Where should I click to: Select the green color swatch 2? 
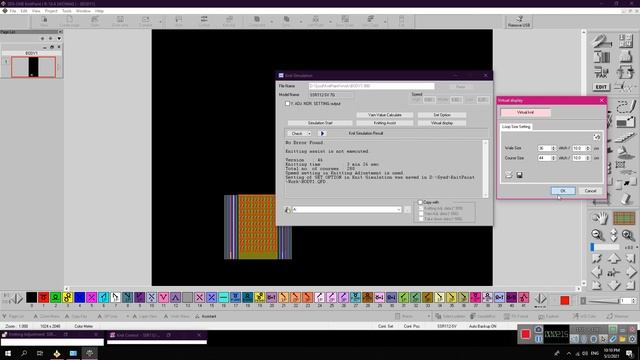coord(56,298)
